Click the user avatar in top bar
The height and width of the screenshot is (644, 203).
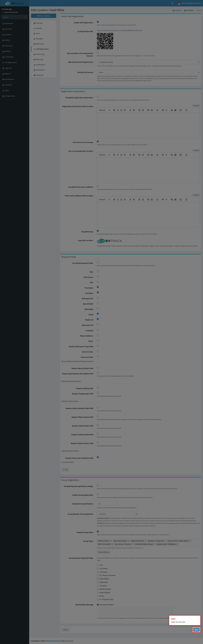[x=179, y=3]
